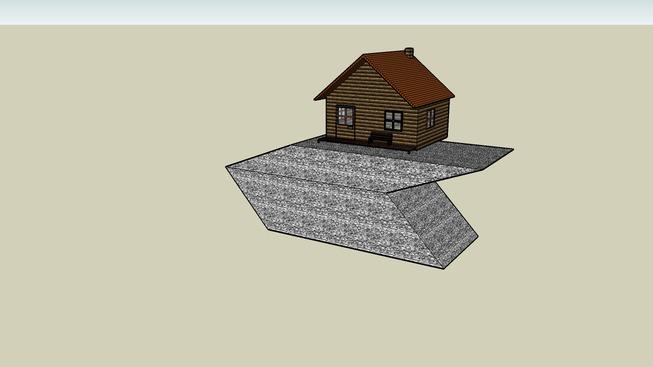Select the chimney on the cabin roof
The height and width of the screenshot is (367, 653).
click(409, 52)
